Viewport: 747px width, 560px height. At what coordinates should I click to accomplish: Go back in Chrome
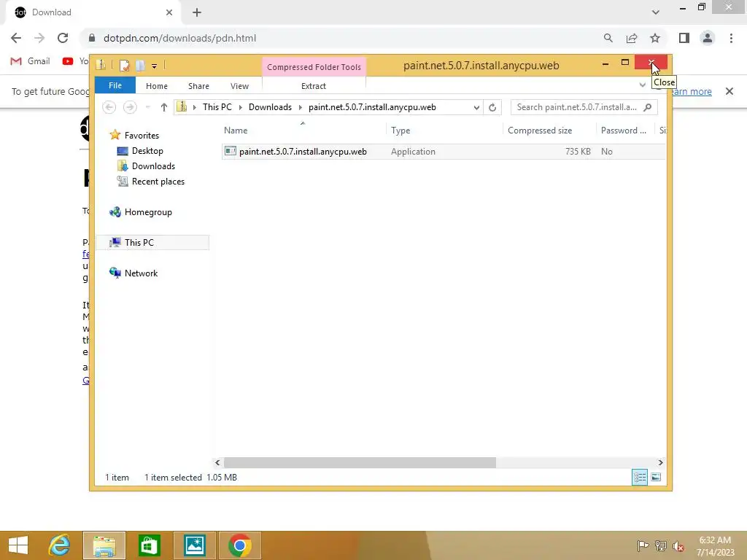pos(16,38)
